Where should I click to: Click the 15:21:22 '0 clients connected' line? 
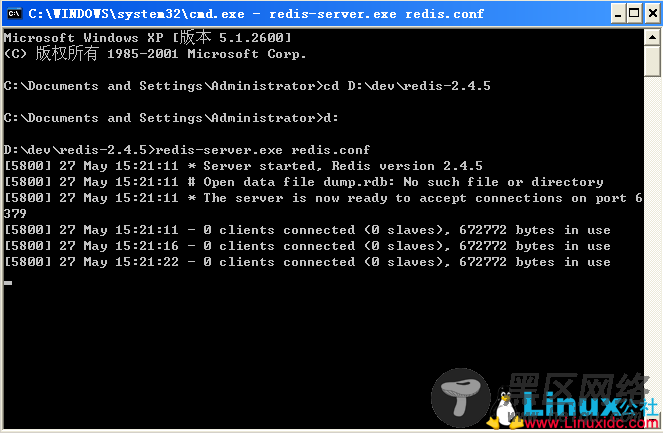click(x=307, y=262)
